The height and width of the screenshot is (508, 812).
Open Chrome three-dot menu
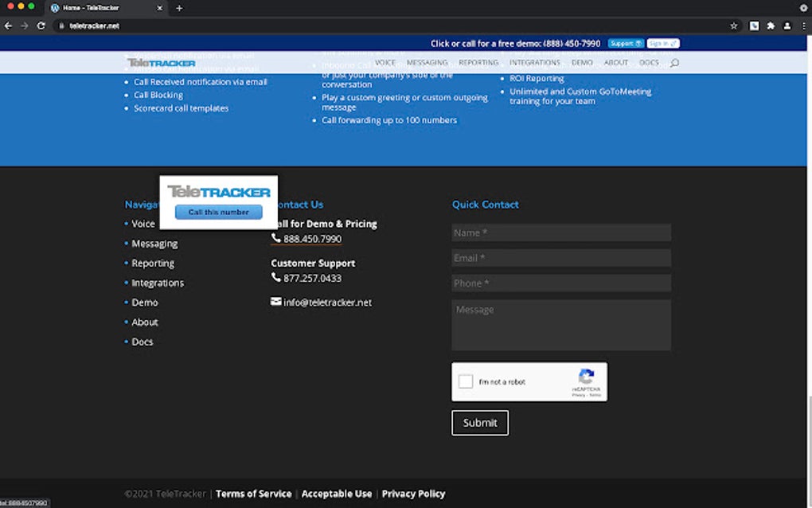804,26
